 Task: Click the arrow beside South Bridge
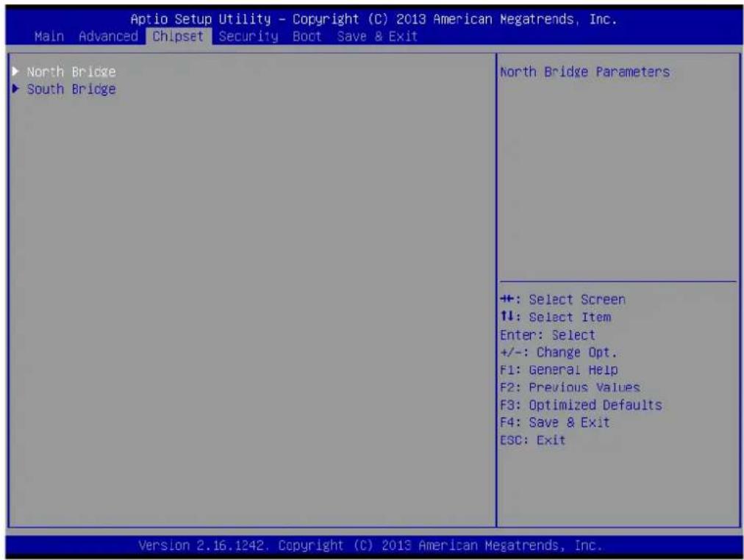point(15,89)
